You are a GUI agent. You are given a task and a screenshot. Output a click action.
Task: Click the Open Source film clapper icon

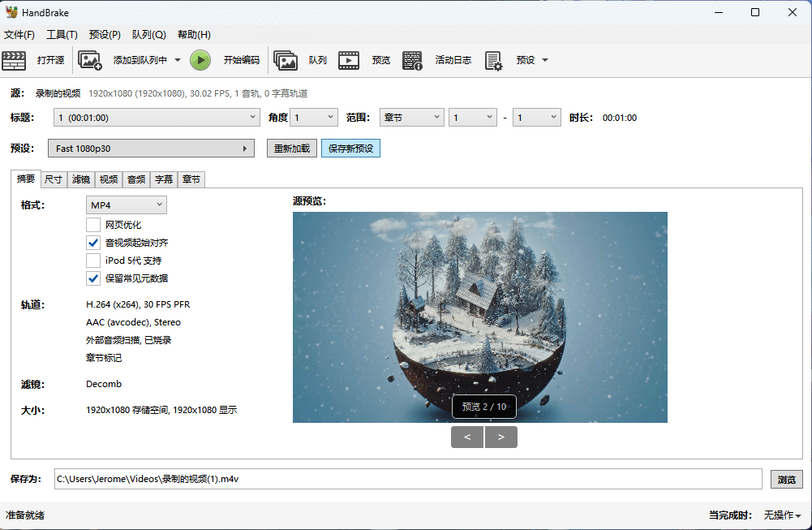(x=14, y=60)
